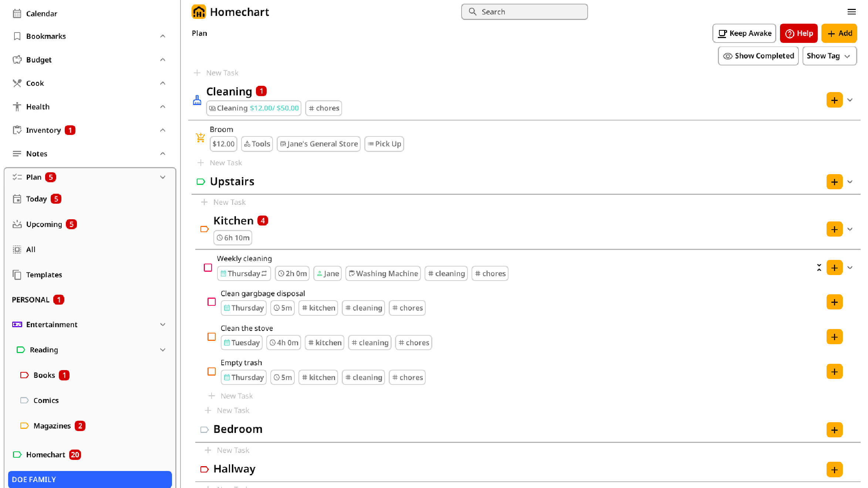Viewport: 868px width, 488px height.
Task: Click the orange tag icon next to Kitchen
Action: tap(204, 229)
